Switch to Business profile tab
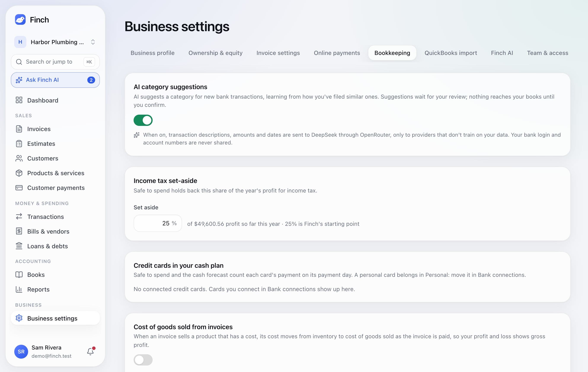The image size is (588, 372). (x=152, y=53)
